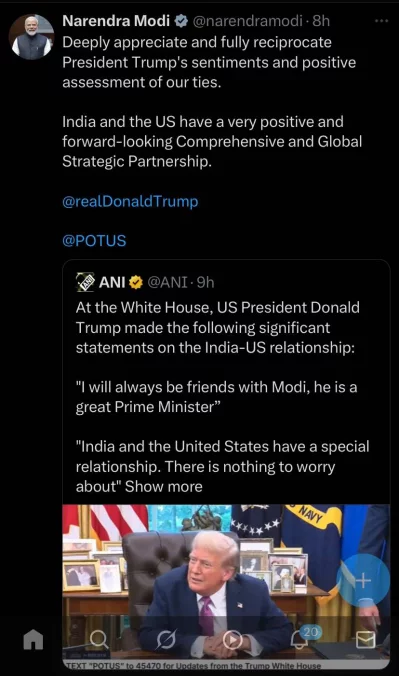Tap the circular play button tab icon
Viewport: 399px width, 676px height.
point(232,639)
